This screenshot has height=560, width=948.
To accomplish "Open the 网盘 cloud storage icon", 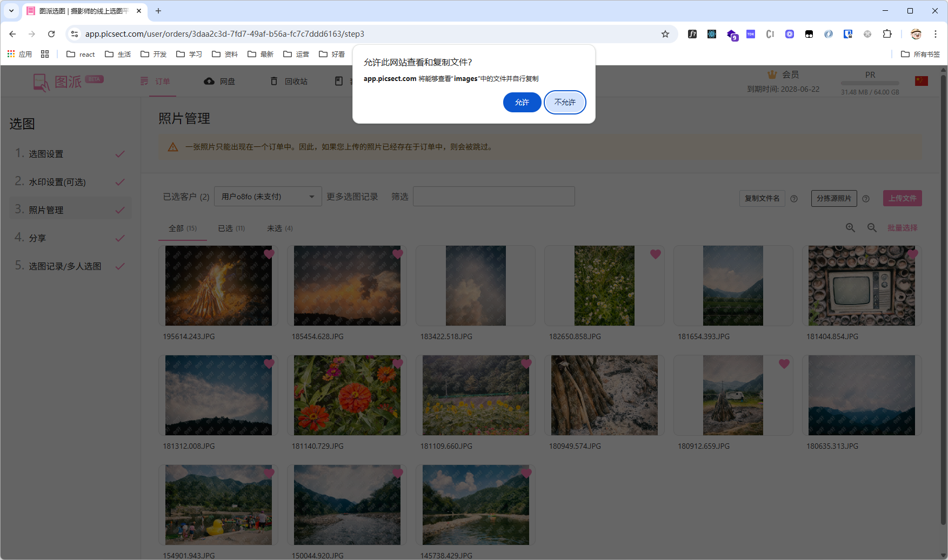I will click(219, 81).
